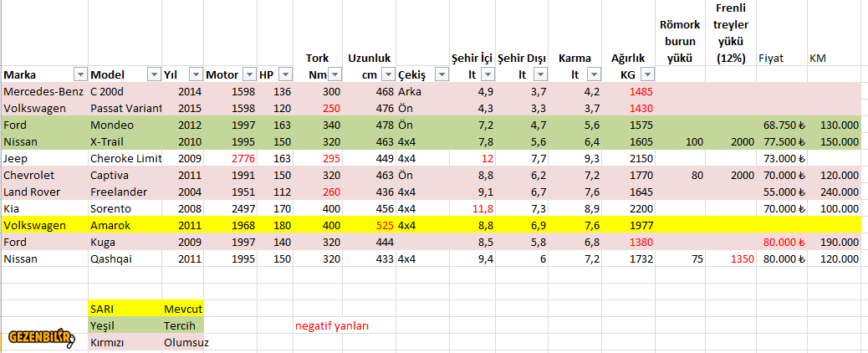
Task: Click the red 12 city consumption cell
Action: (472, 159)
